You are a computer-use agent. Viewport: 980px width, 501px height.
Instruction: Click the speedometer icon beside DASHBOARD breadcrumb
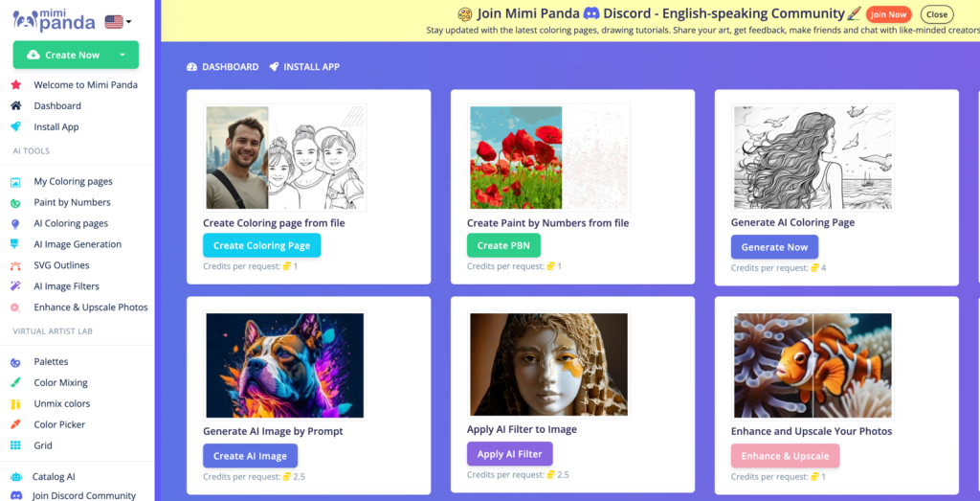point(191,67)
